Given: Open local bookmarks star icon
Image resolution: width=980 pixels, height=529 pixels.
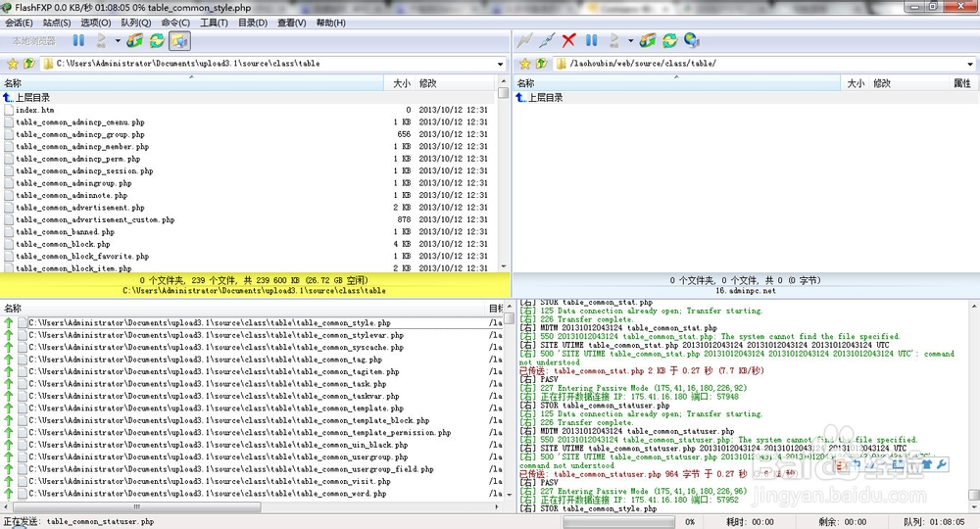Looking at the screenshot, I should click(x=13, y=64).
